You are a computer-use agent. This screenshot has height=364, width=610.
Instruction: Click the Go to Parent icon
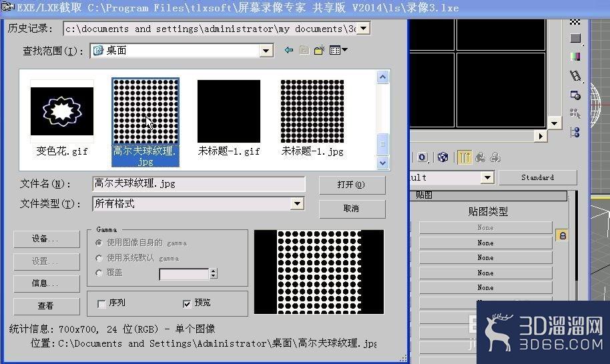(481, 157)
